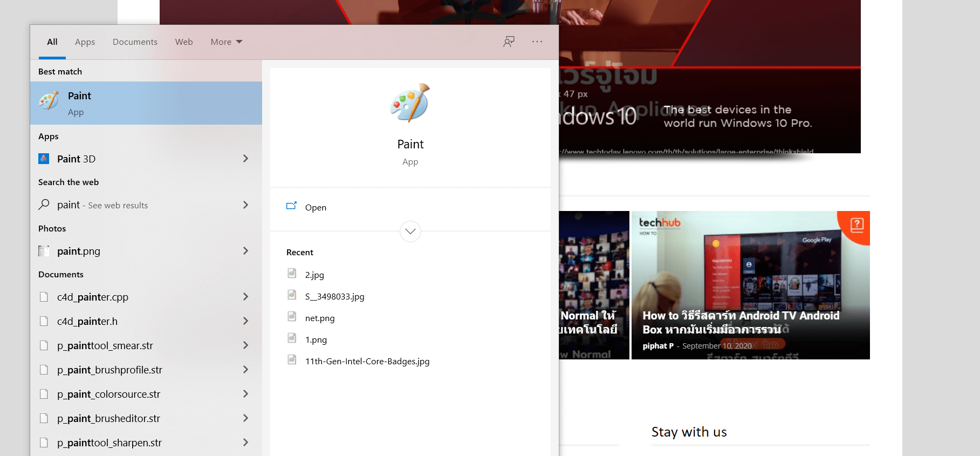
Task: Click the p_paint_brushprofile.str file icon
Action: click(44, 370)
